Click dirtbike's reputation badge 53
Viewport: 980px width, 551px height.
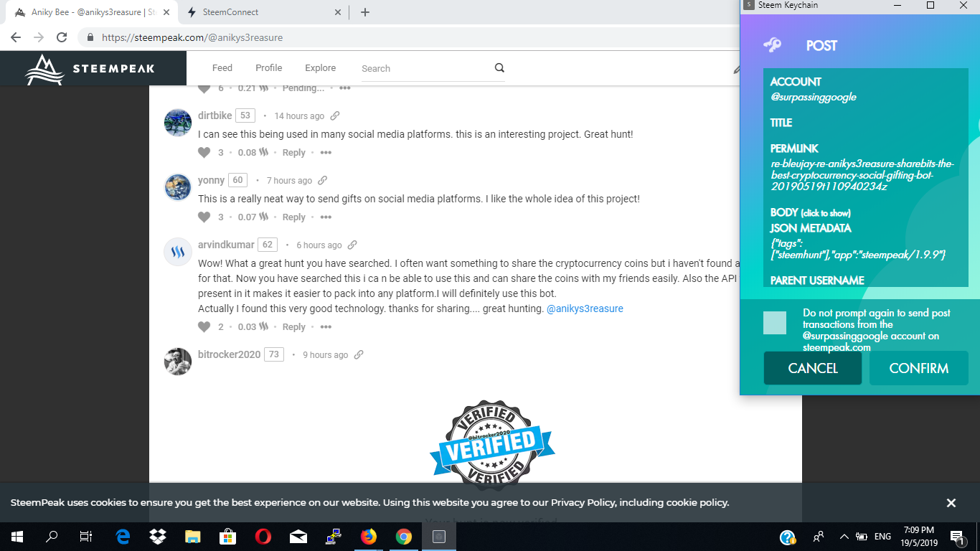[245, 116]
